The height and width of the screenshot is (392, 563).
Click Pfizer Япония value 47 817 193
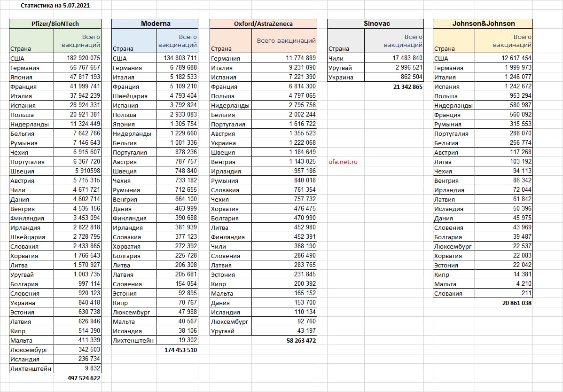pos(78,77)
